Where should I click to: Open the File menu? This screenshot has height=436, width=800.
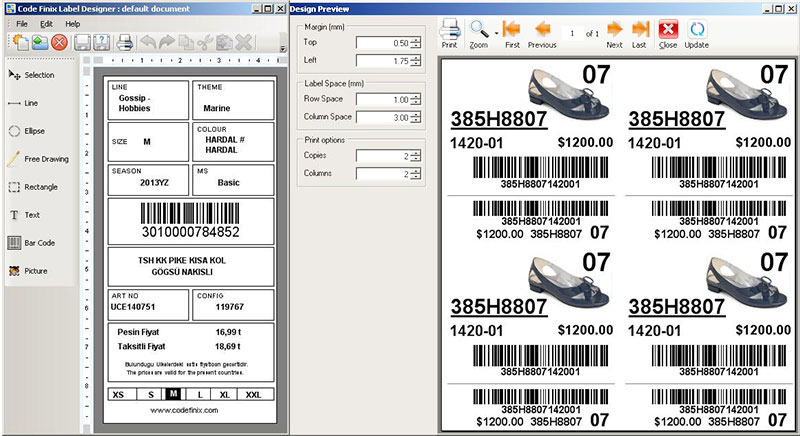coord(22,24)
